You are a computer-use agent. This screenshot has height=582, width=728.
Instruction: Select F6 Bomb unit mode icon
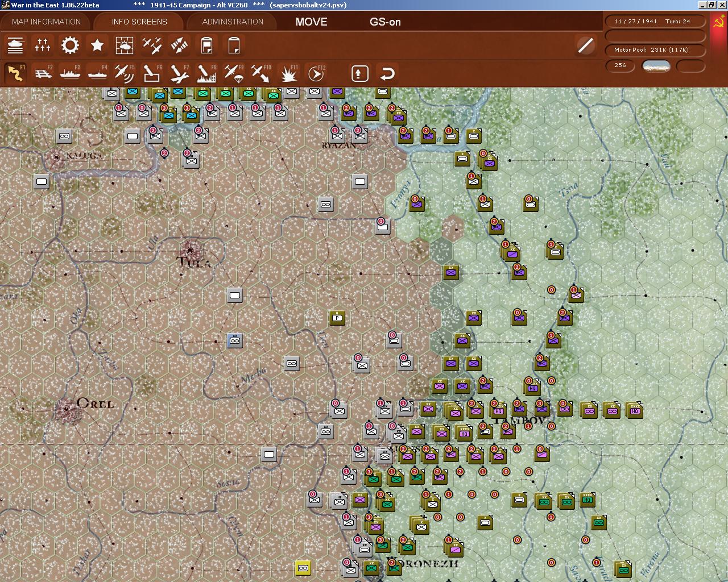pyautogui.click(x=152, y=73)
